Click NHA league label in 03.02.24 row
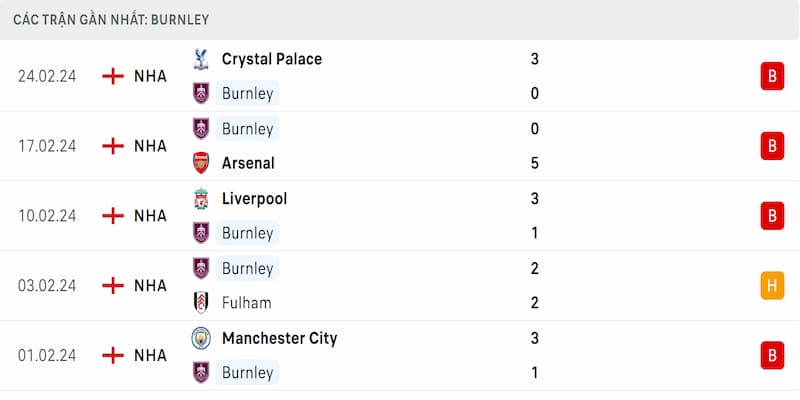Image resolution: width=800 pixels, height=400 pixels. point(150,285)
